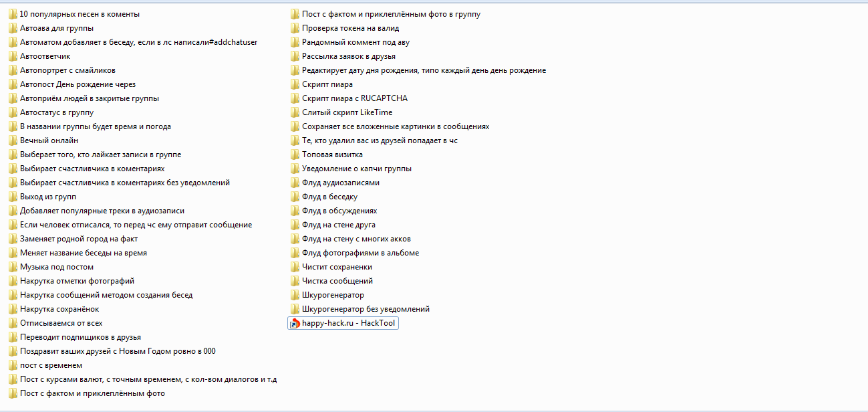Click the happy-hack.ru HackTool shortcut icon
Image resolution: width=868 pixels, height=412 pixels.
295,324
